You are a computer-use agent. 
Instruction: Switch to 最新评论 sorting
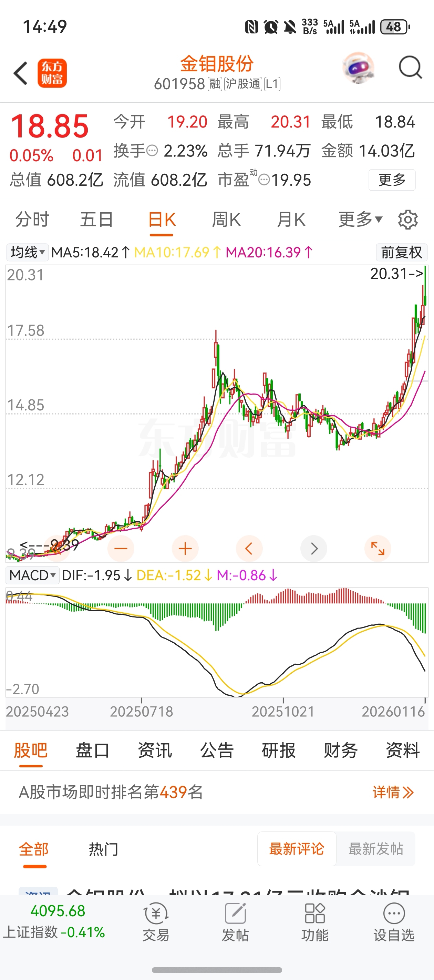297,849
